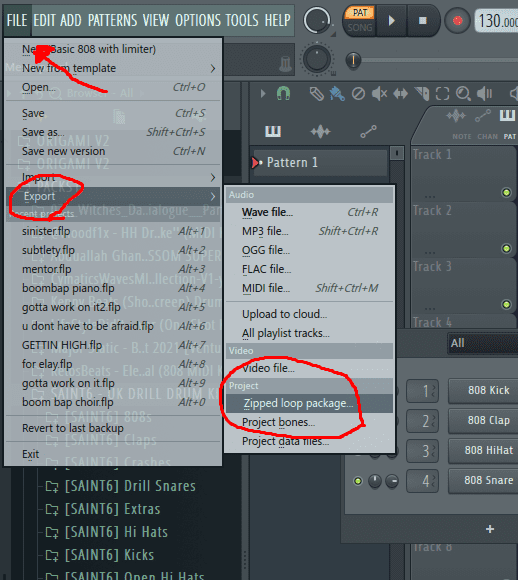Viewport: 518px width, 580px height.
Task: Mute Track 3 using green light
Action: [506, 304]
